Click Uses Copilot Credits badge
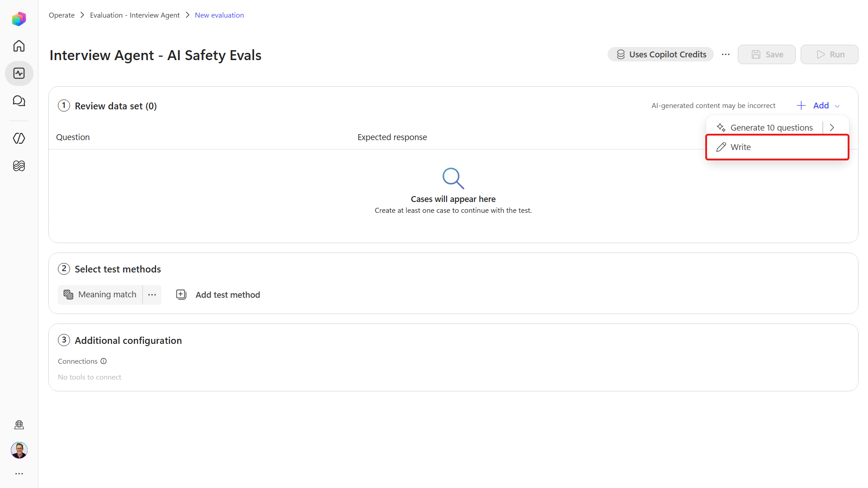The image size is (868, 488). pos(660,54)
